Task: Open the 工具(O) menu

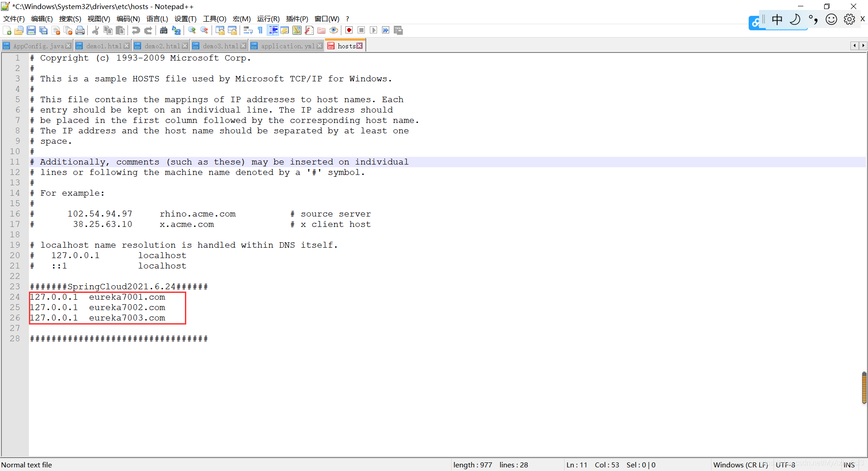Action: pyautogui.click(x=215, y=19)
